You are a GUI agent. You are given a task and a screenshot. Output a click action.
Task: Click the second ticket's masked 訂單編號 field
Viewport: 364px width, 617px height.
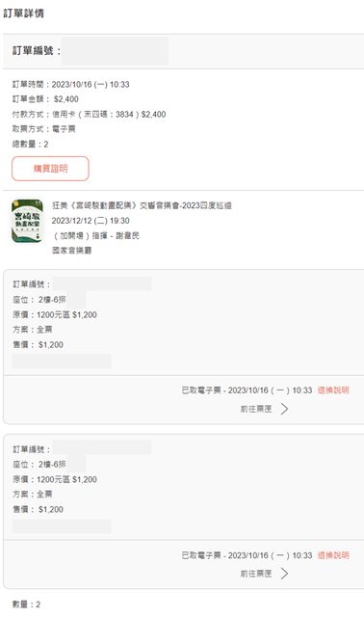click(102, 447)
